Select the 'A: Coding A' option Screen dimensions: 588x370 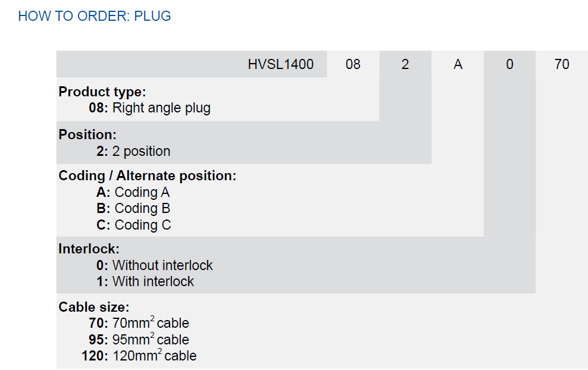[133, 192]
